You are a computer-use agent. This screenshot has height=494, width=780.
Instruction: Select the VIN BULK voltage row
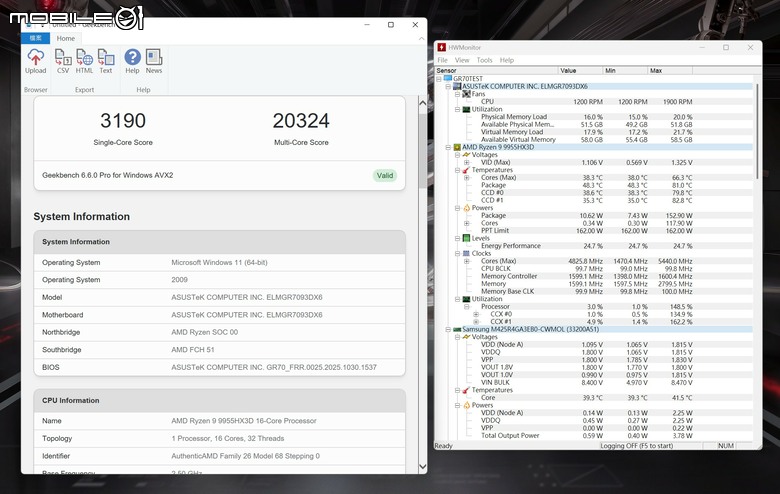pos(594,383)
